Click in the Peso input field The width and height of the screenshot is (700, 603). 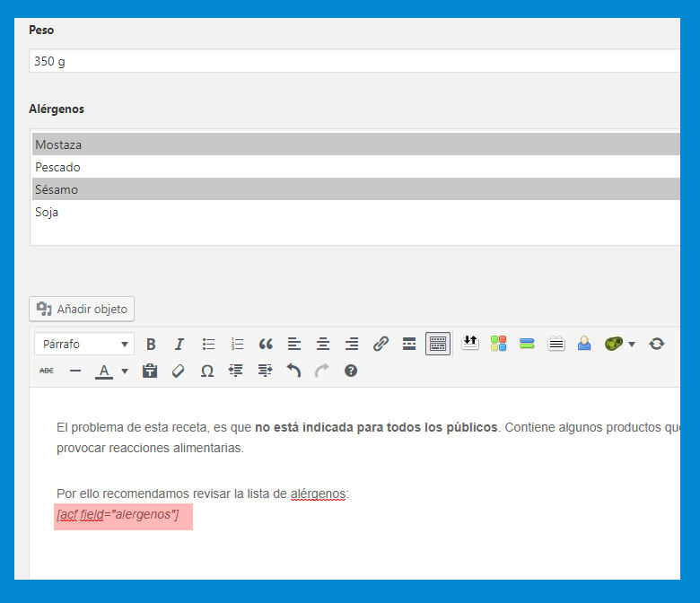354,61
